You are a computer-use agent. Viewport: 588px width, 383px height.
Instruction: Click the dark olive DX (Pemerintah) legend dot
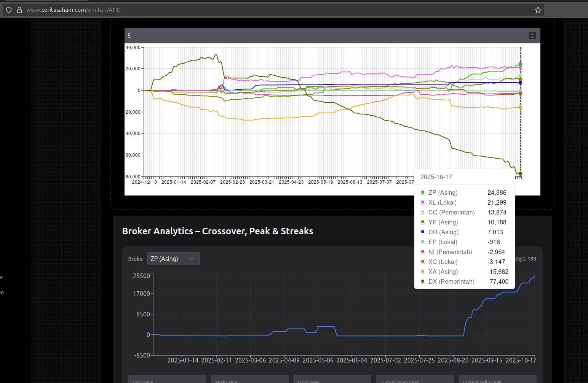(423, 281)
